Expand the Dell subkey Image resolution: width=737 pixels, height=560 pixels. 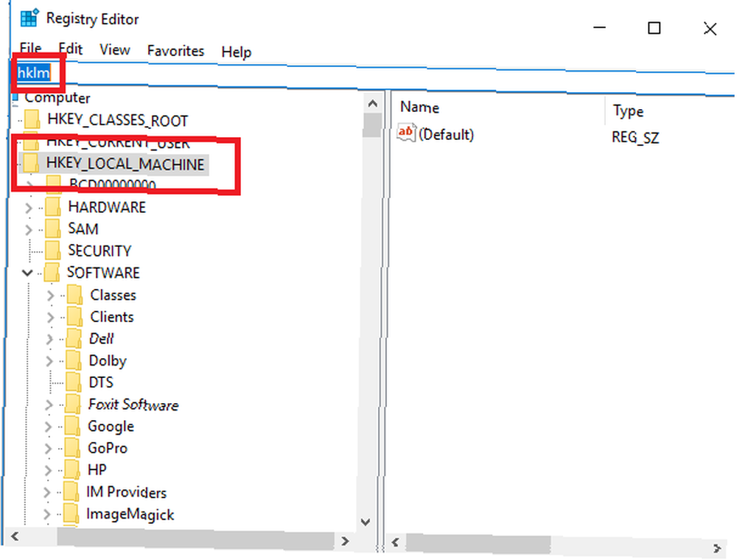click(x=49, y=339)
